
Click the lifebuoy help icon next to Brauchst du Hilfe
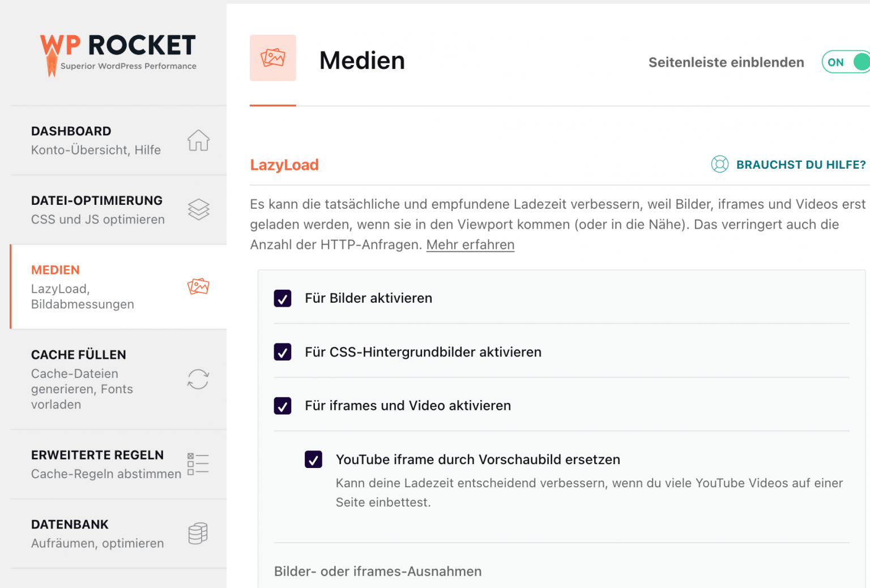(719, 164)
